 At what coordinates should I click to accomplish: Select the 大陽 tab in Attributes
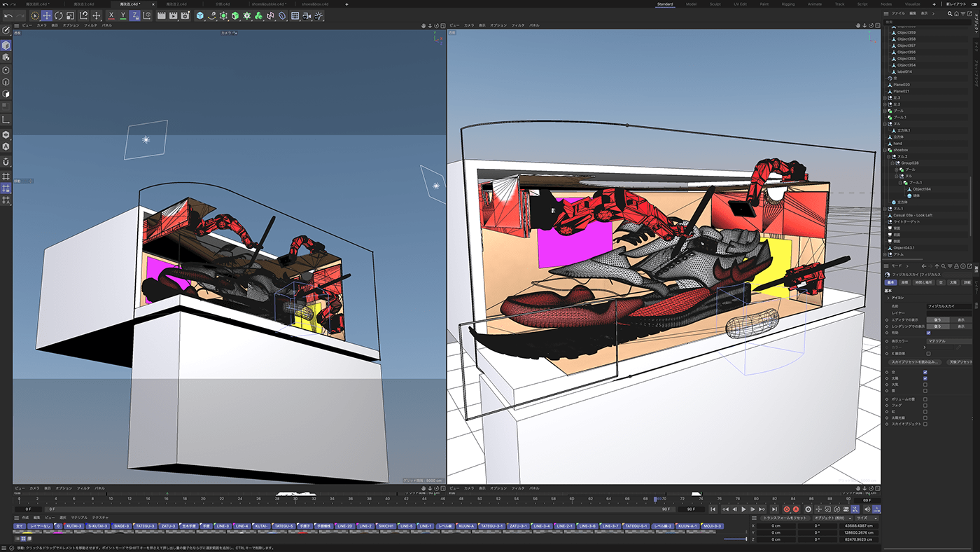point(953,282)
